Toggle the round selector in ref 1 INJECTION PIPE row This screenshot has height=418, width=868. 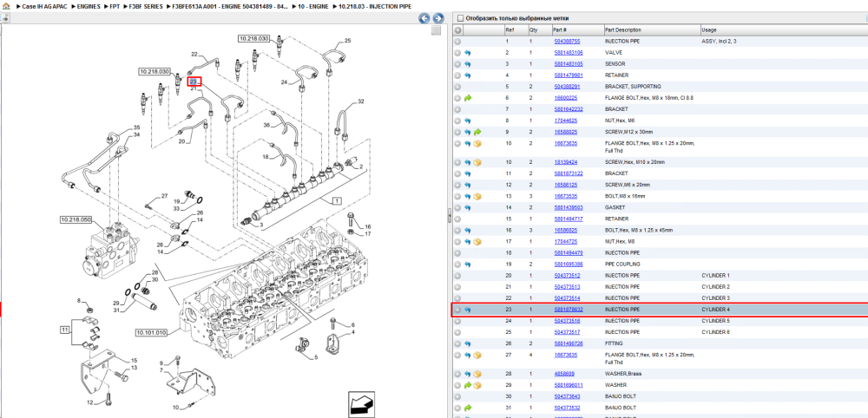tap(457, 42)
